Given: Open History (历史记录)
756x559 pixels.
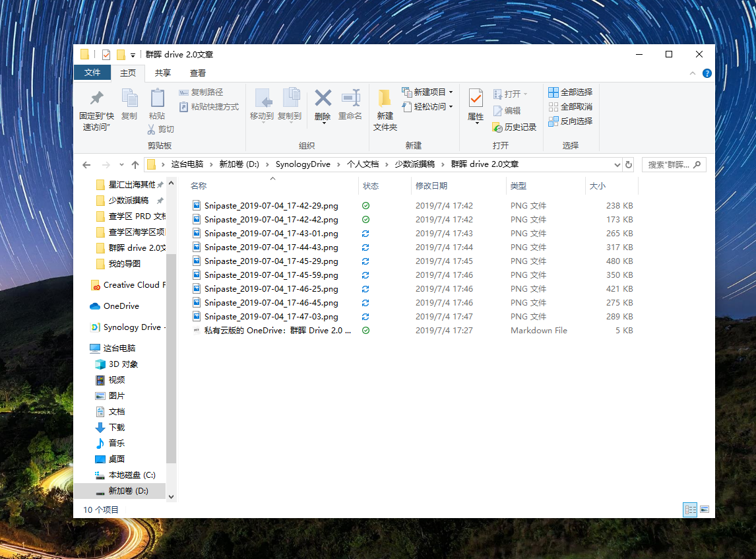Looking at the screenshot, I should click(515, 127).
